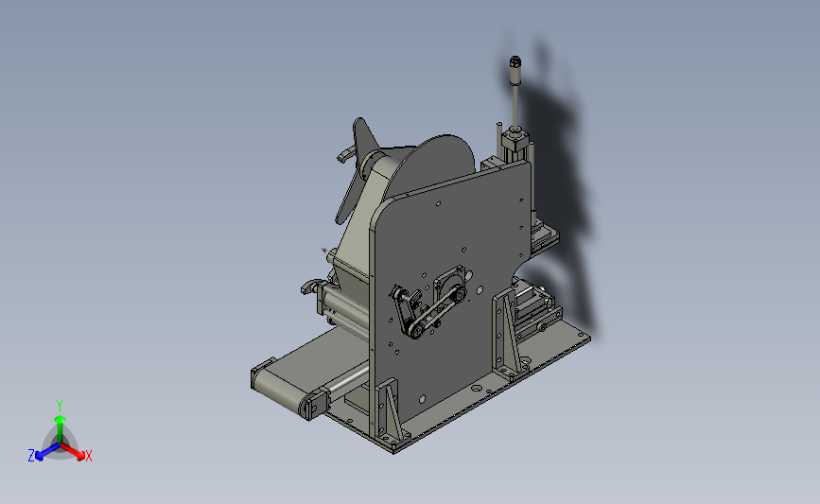
Task: Click the red X axis of the triad
Action: point(75,452)
